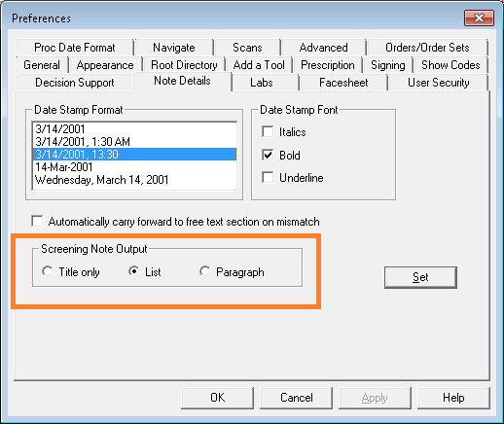Select the Title only radio button
504x424 pixels.
pyautogui.click(x=48, y=271)
